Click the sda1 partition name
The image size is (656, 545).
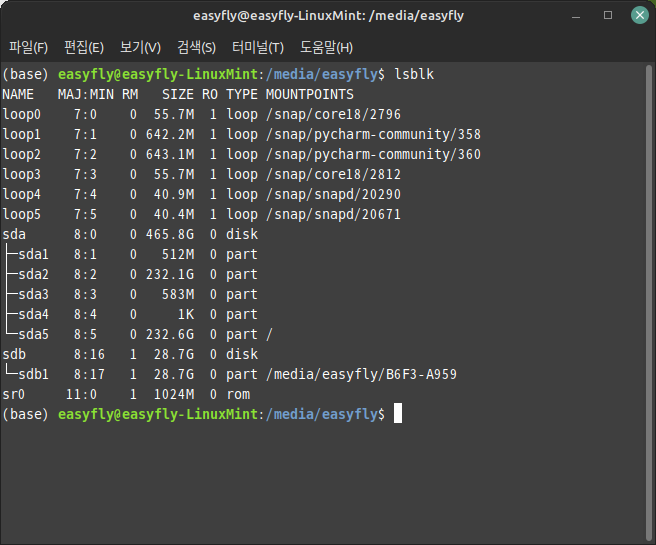33,254
